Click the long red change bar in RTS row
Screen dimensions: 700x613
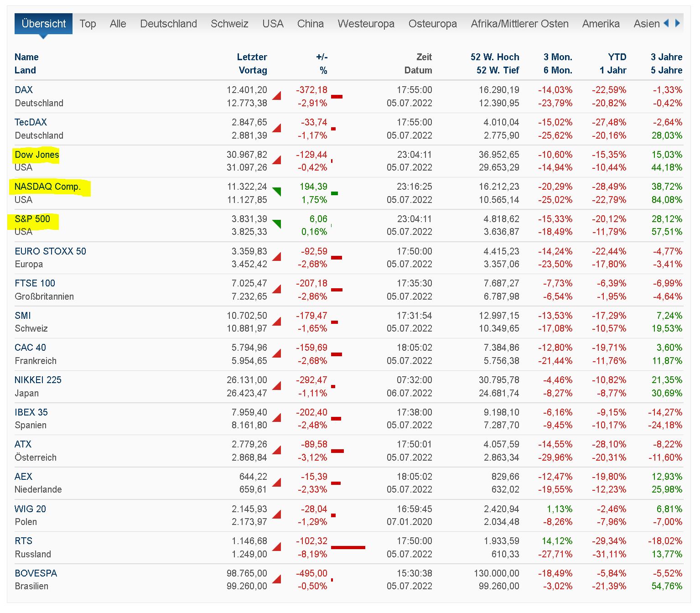348,547
